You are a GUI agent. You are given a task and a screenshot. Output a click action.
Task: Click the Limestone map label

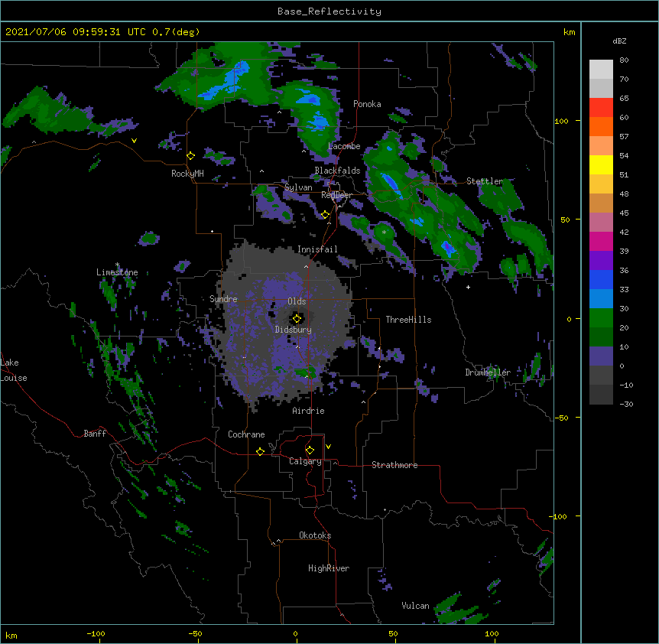(x=117, y=272)
